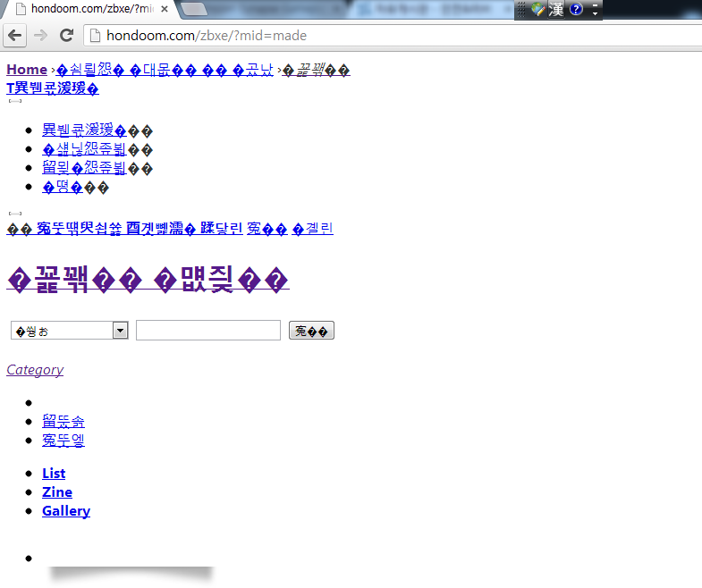This screenshot has width=702, height=588.
Task: Click the search text input field
Action: (208, 331)
